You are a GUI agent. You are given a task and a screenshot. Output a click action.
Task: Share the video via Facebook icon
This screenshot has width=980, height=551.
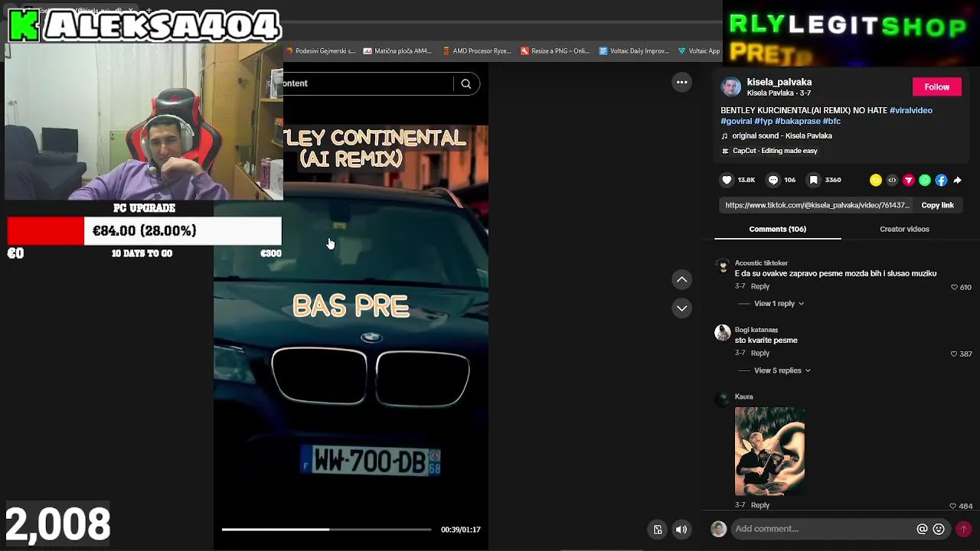[x=941, y=181]
